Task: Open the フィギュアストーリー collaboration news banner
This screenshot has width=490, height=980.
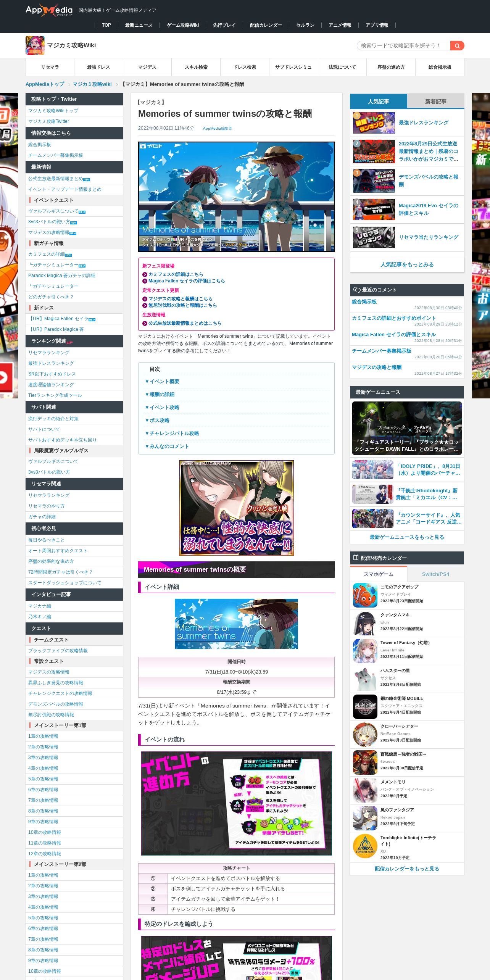Action: coord(407,428)
